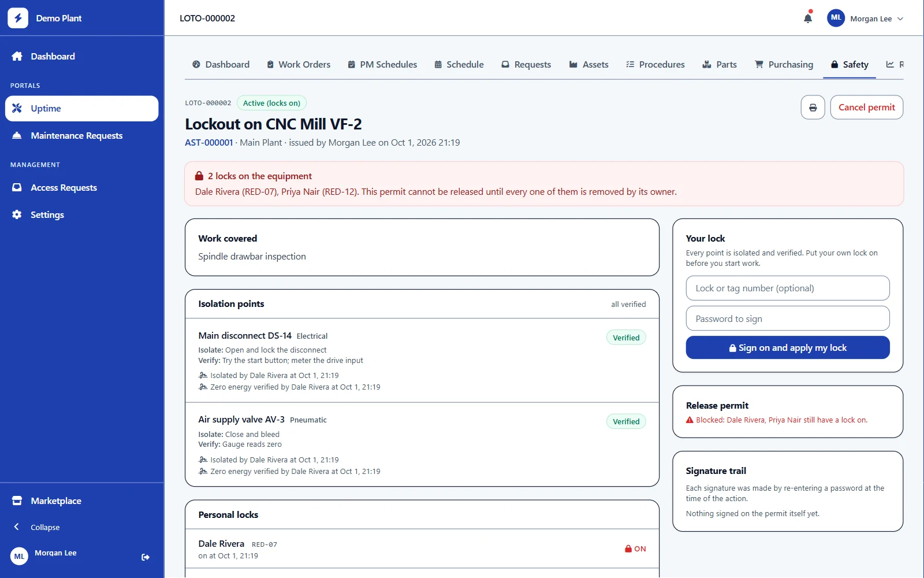The height and width of the screenshot is (578, 924).
Task: Switch to the Work Orders tab
Action: coord(299,65)
